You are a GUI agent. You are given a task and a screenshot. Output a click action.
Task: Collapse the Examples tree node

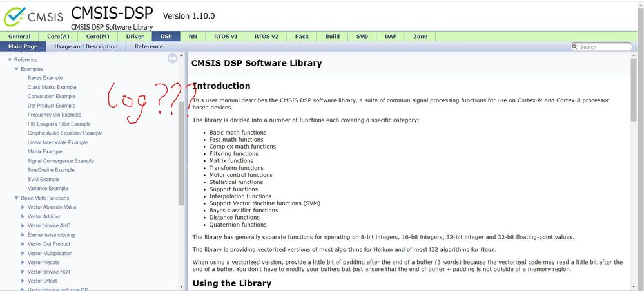click(x=16, y=69)
